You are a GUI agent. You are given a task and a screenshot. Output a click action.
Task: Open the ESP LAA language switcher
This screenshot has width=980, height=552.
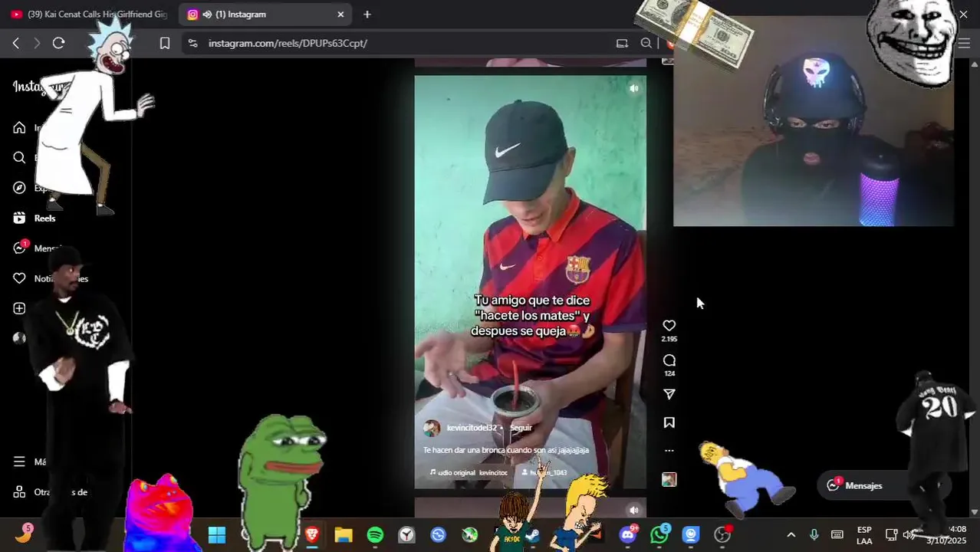click(x=864, y=535)
